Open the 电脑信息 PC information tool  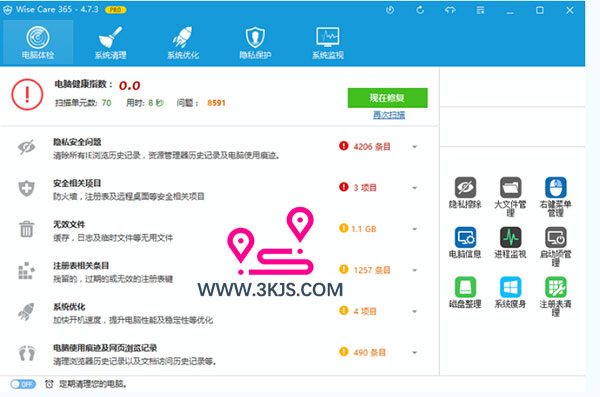(465, 242)
